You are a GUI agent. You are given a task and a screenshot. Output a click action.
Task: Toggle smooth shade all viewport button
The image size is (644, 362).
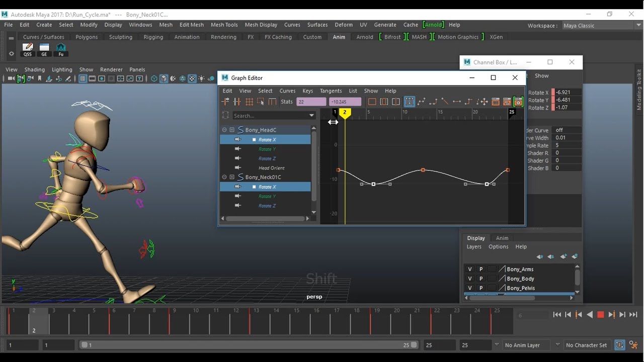pos(164,78)
